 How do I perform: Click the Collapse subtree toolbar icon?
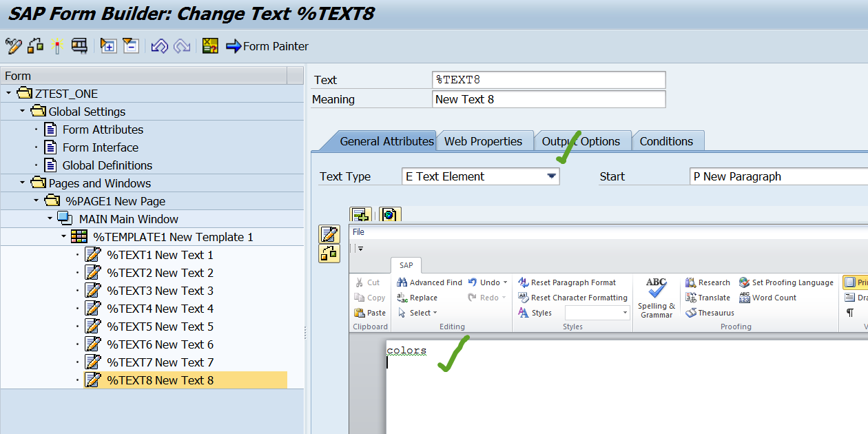pyautogui.click(x=131, y=46)
